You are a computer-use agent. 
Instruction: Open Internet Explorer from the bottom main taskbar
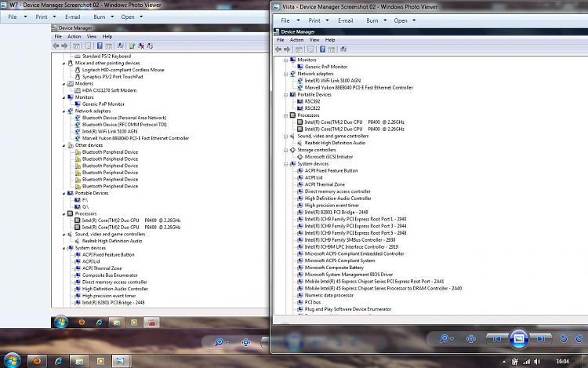(x=58, y=361)
